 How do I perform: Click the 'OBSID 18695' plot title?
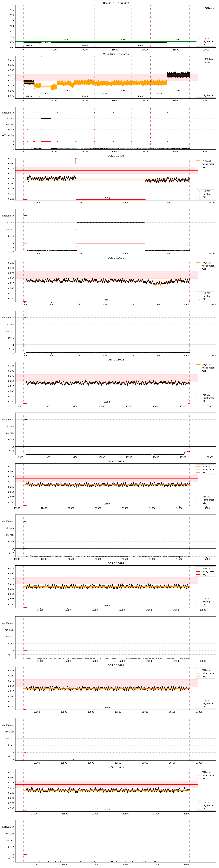click(116, 665)
